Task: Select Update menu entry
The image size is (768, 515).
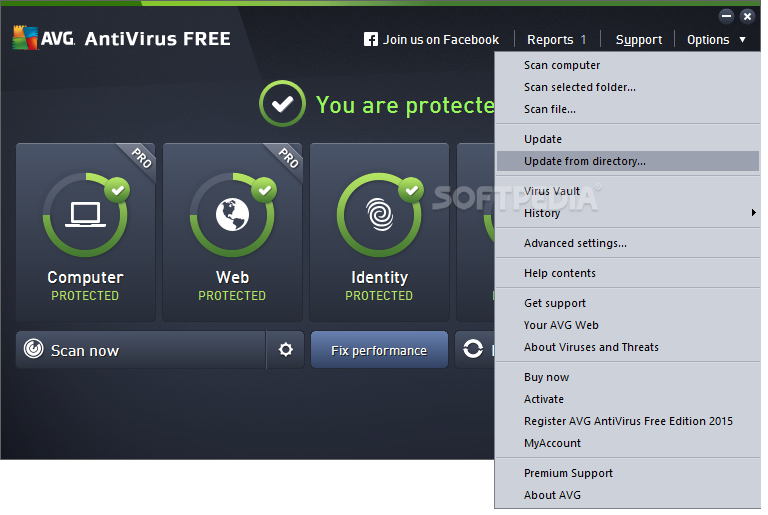Action: pos(627,139)
